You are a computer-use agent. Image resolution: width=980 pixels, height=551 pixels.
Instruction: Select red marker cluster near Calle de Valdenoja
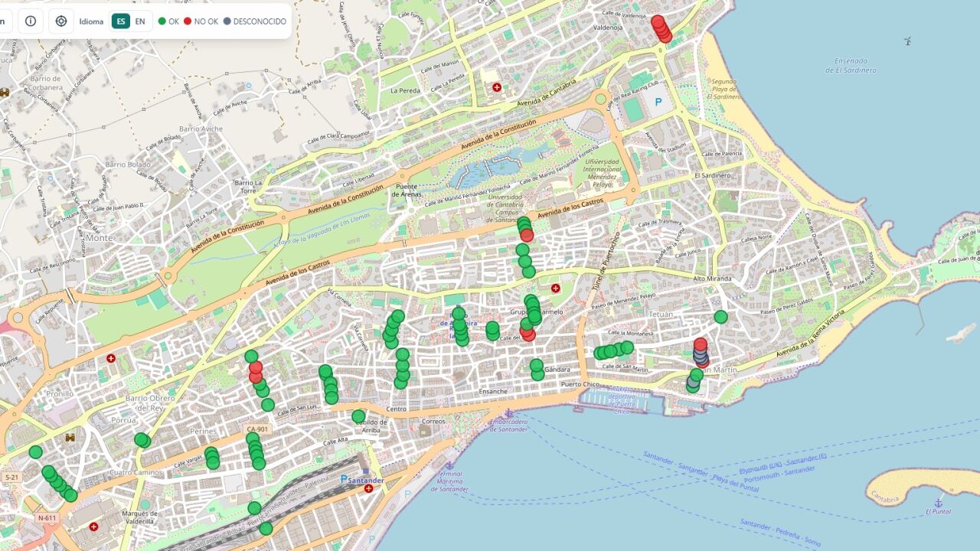point(661,28)
